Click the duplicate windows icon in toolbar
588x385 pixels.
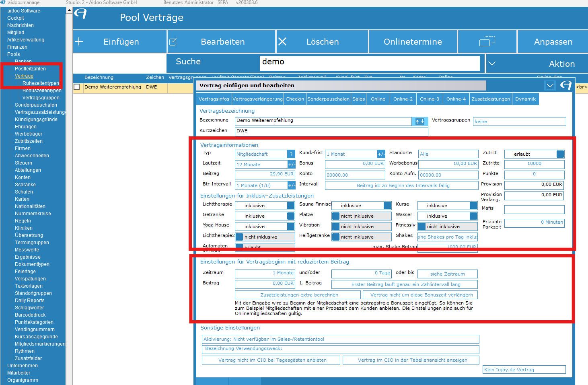487,41
